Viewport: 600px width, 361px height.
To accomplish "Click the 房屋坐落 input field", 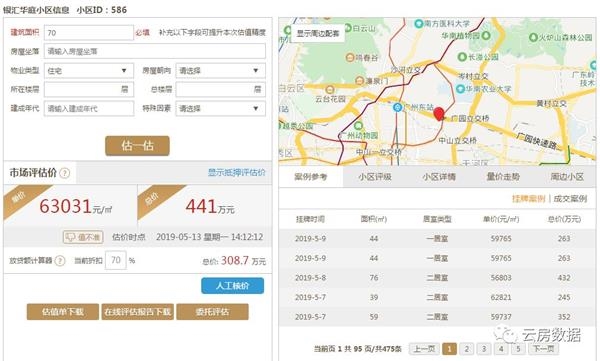I will 155,51.
